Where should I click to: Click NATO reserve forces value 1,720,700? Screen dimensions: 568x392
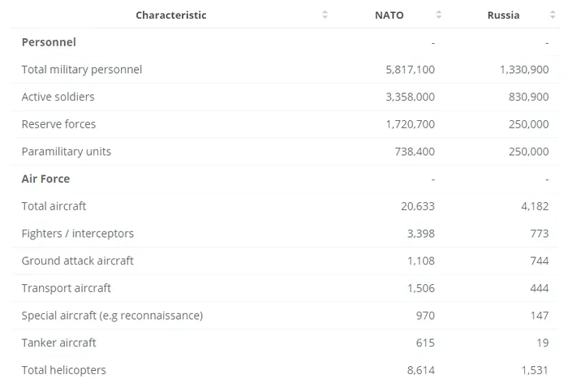pos(410,124)
